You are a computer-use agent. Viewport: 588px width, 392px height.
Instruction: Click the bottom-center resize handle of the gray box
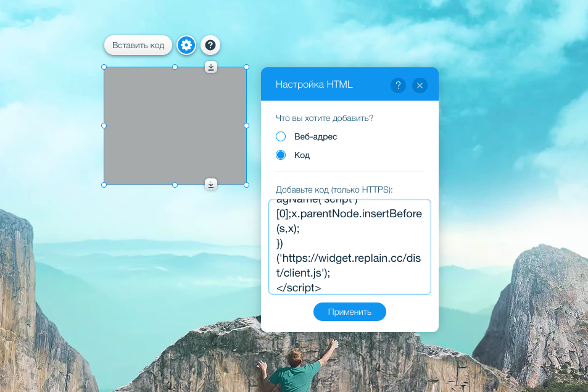point(175,185)
